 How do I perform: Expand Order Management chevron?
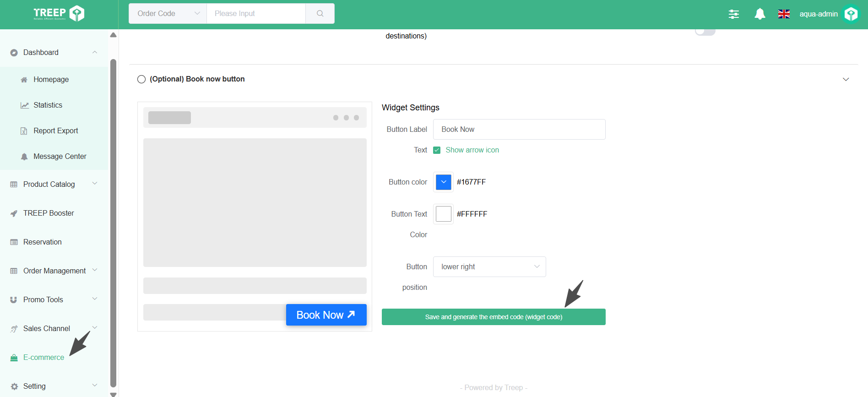[95, 270]
